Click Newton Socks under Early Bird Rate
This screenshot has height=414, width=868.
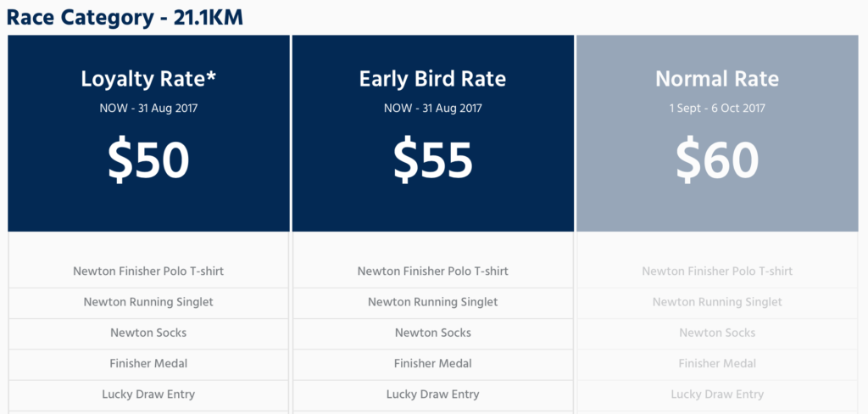[x=433, y=333]
